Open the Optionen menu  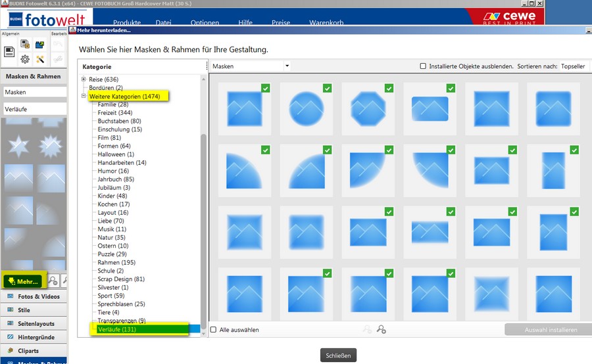click(x=205, y=23)
